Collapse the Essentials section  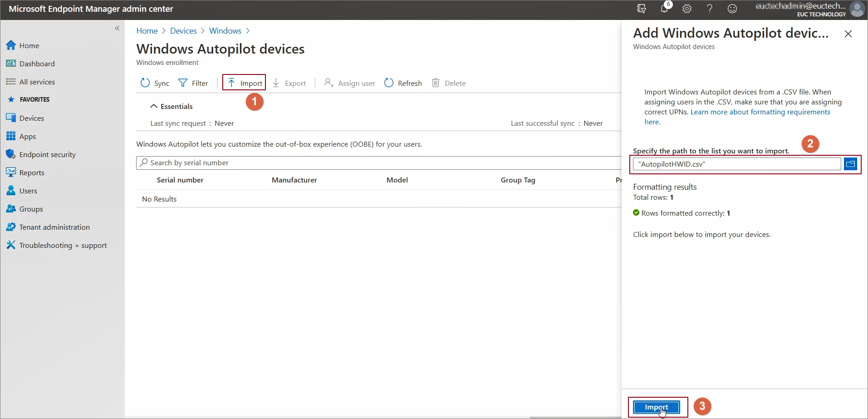[x=172, y=106]
